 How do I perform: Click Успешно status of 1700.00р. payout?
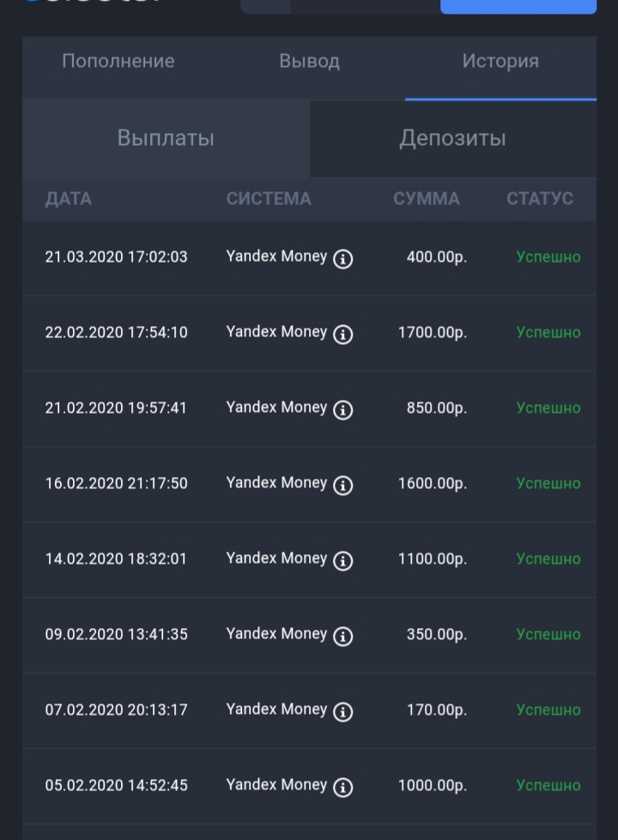pyautogui.click(x=548, y=333)
